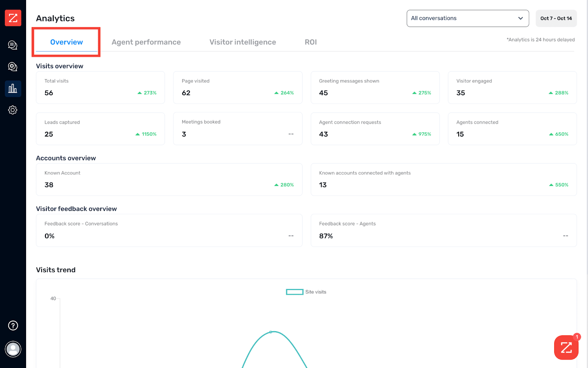Open the Oct 7 - Oct 14 date picker

pyautogui.click(x=556, y=18)
